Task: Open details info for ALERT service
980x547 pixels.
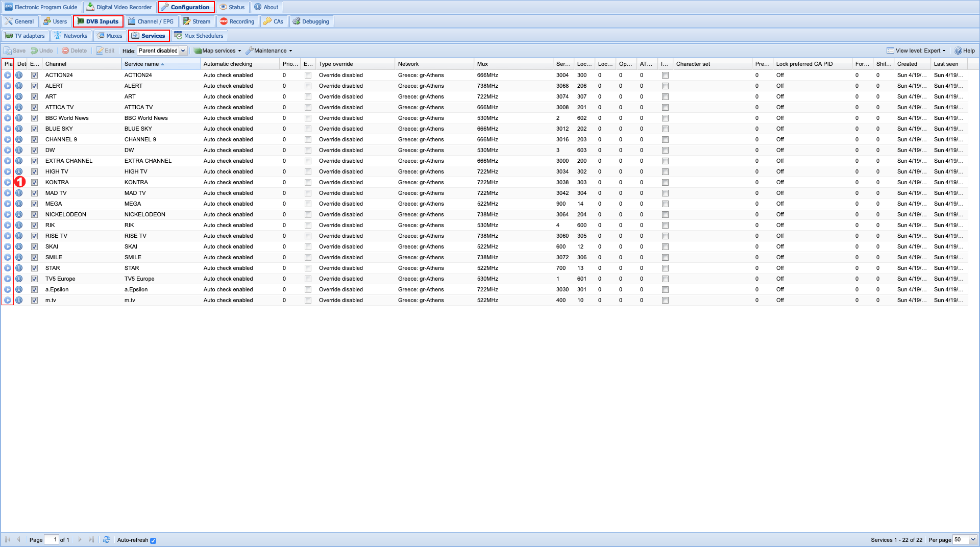Action: [x=19, y=86]
